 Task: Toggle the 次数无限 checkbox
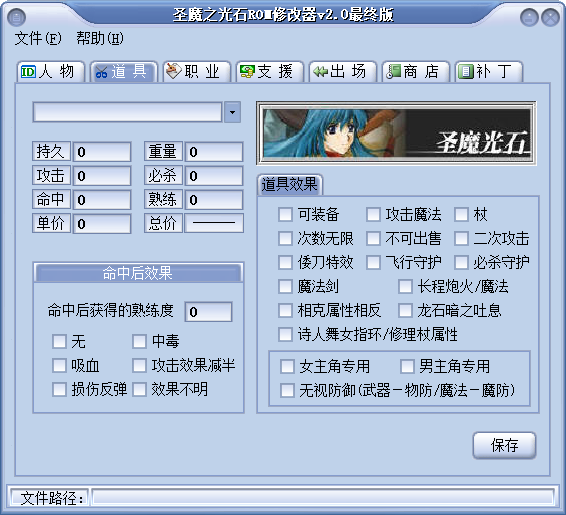coord(285,238)
